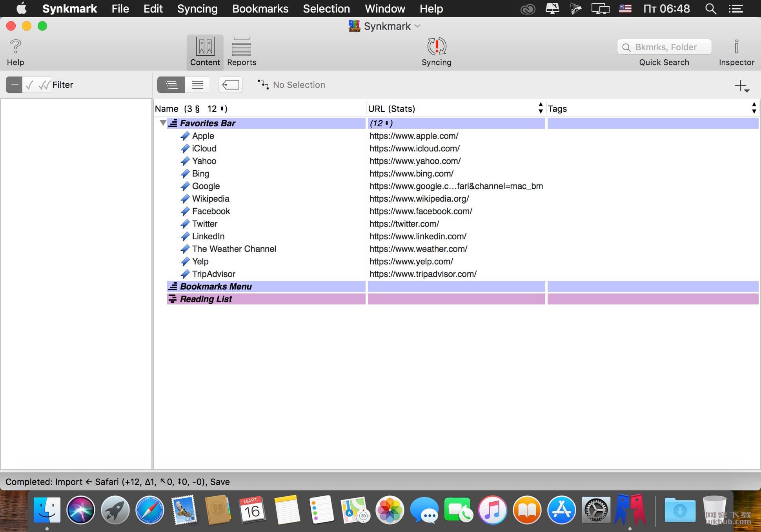Open Photos from the Dock

[x=390, y=510]
